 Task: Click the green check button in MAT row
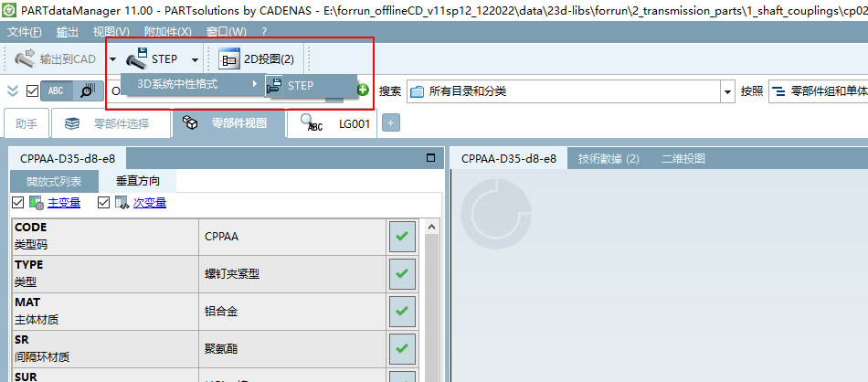pyautogui.click(x=402, y=311)
